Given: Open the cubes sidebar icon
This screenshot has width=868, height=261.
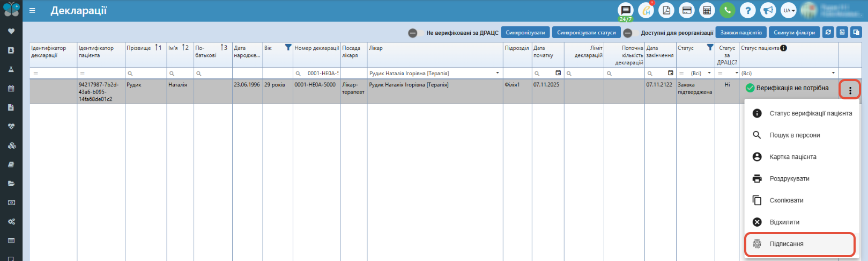Looking at the screenshot, I should pyautogui.click(x=11, y=146).
